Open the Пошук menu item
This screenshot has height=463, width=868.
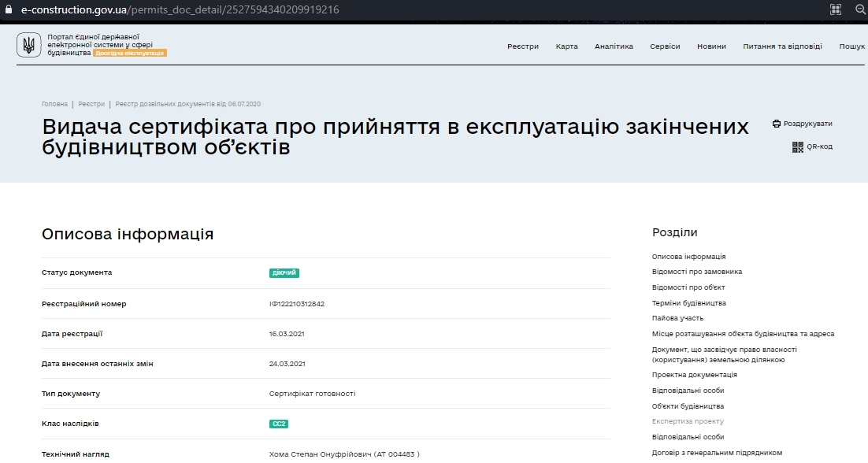click(x=852, y=46)
